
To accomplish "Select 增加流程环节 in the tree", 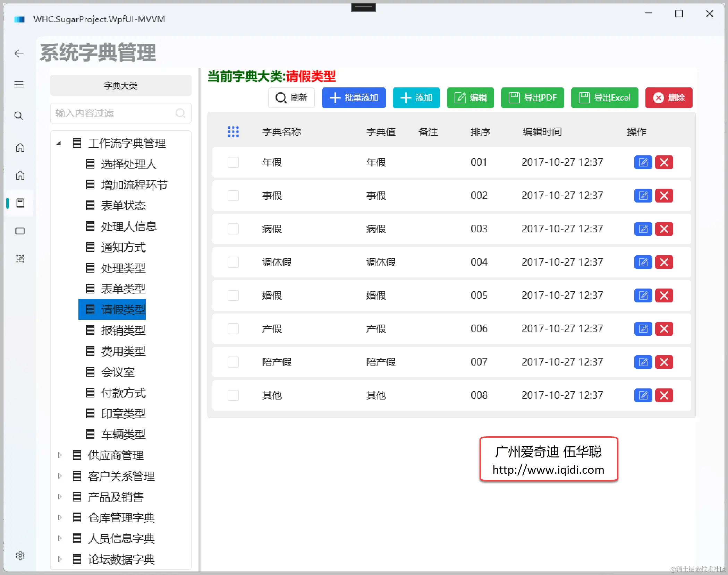I will (127, 184).
